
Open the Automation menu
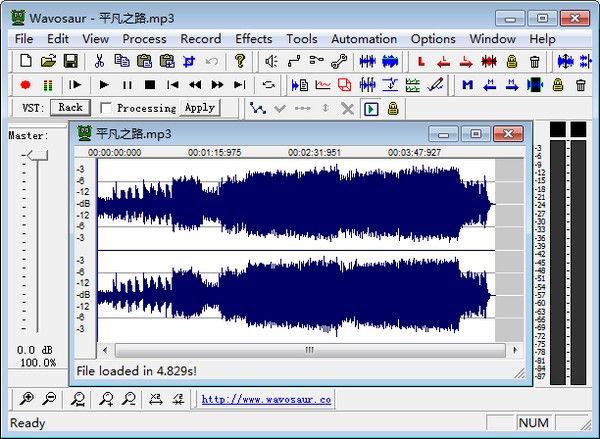point(364,39)
